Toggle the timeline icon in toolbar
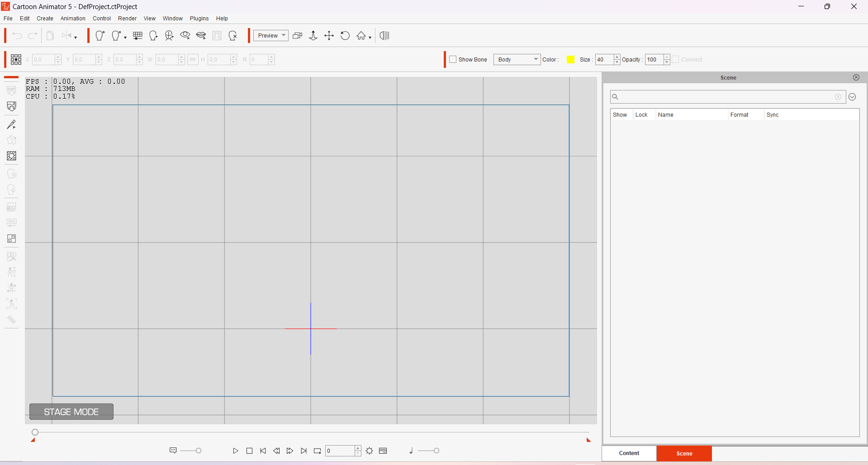This screenshot has height=465, width=868. coord(384,36)
